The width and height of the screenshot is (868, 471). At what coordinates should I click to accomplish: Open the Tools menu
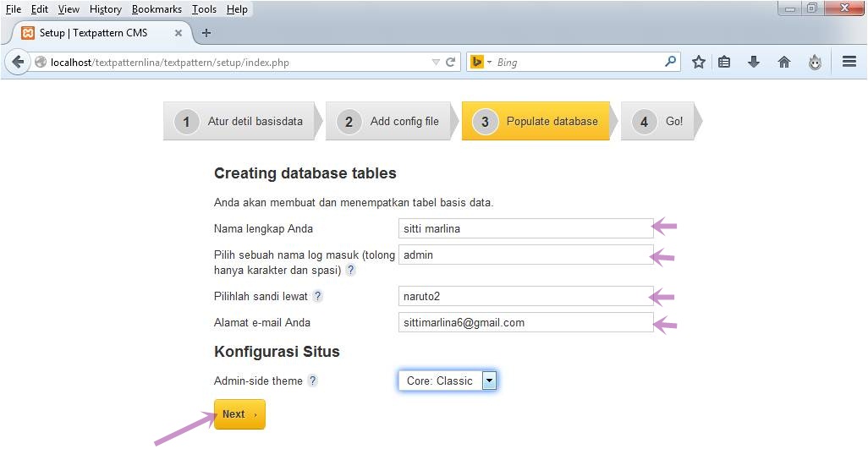(204, 9)
